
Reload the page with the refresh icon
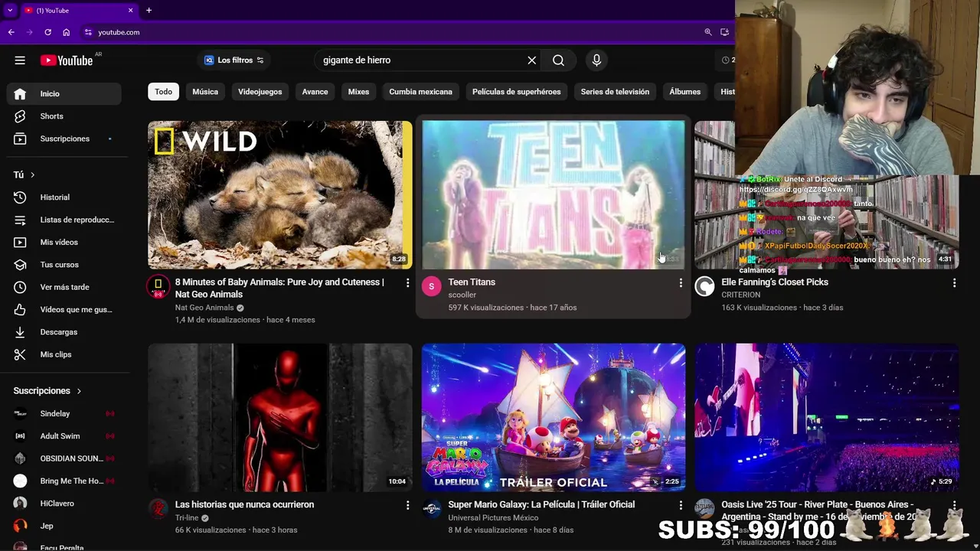(x=47, y=32)
